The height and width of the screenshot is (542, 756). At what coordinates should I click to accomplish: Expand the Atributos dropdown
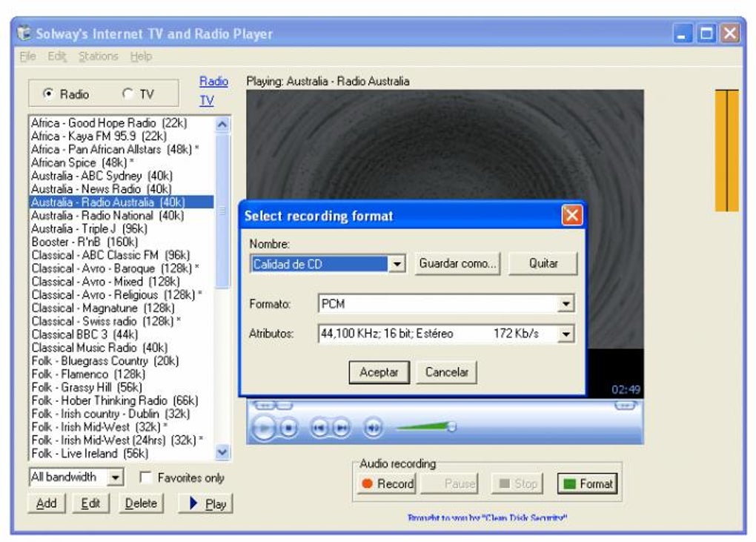pyautogui.click(x=566, y=334)
